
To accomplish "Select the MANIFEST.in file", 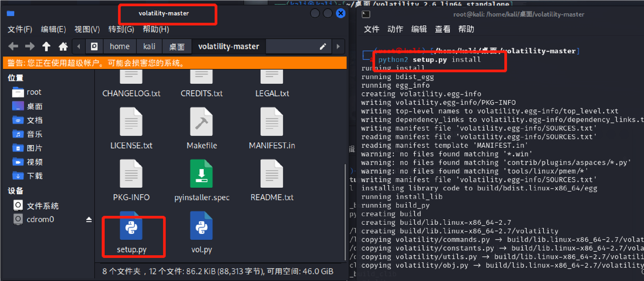I will 271,129.
